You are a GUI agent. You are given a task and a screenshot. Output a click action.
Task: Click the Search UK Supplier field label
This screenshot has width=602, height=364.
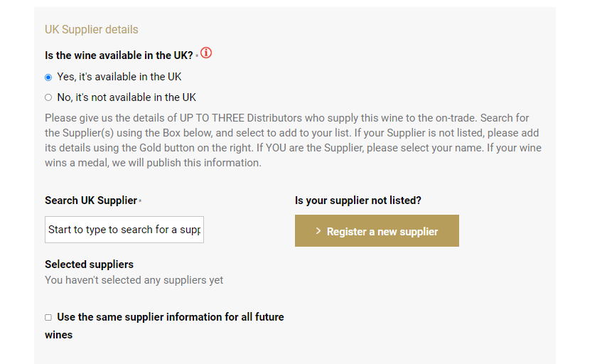coord(91,200)
